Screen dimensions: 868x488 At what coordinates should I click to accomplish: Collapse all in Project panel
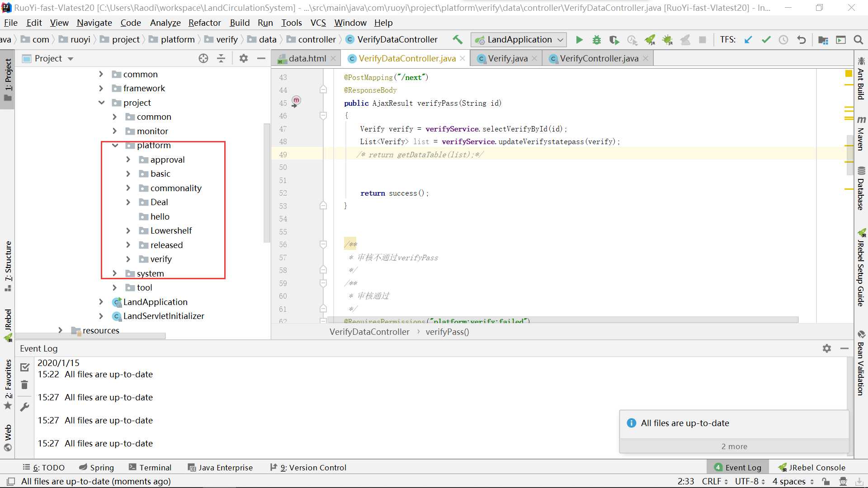pyautogui.click(x=221, y=58)
